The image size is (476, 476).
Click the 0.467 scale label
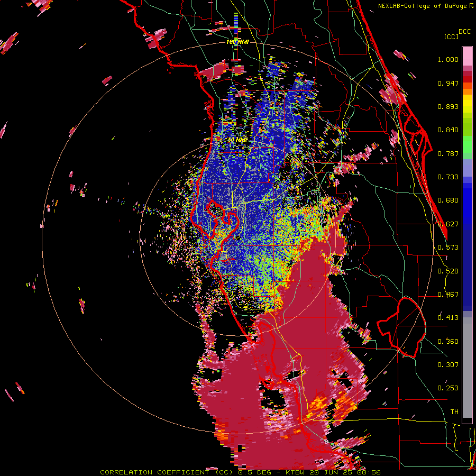click(x=448, y=295)
